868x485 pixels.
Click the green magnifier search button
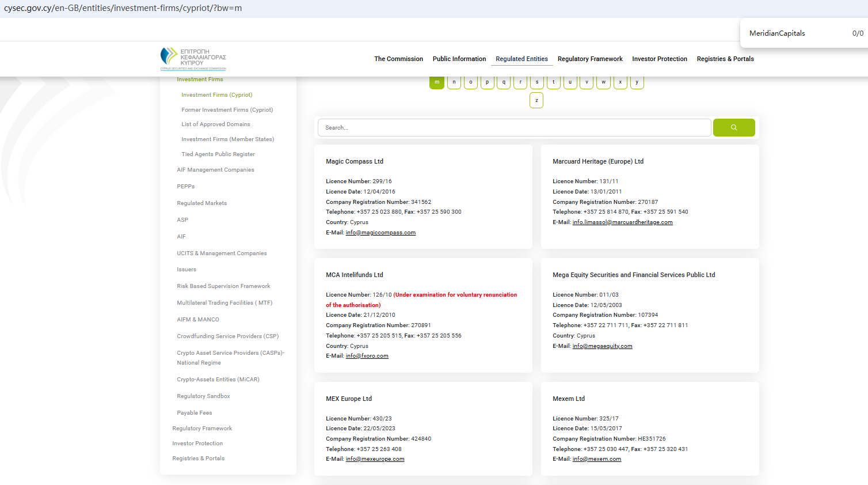pos(733,127)
